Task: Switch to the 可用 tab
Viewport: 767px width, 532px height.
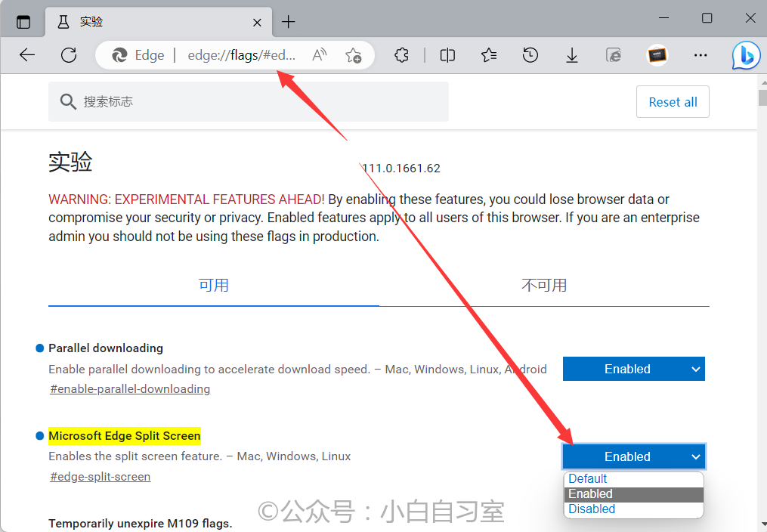Action: [214, 285]
